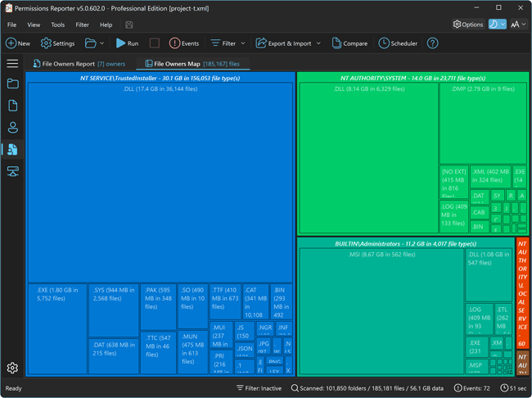
Task: Select the file view sidebar icon
Action: 13,106
